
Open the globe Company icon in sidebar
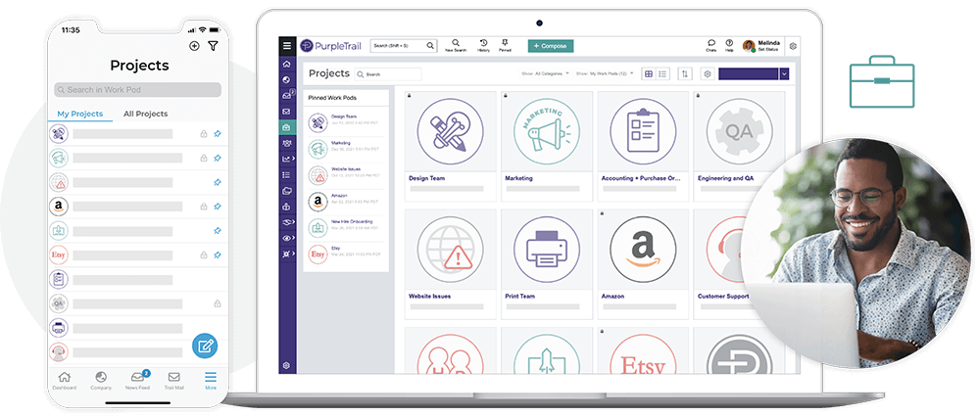click(287, 80)
